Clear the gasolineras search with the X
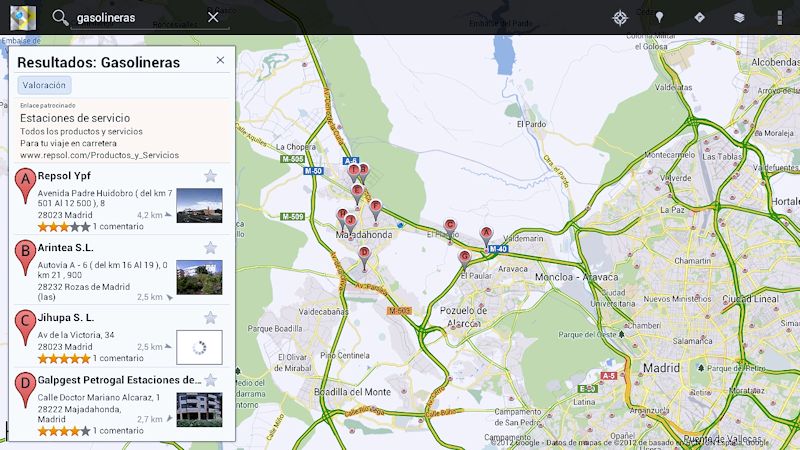This screenshot has width=800, height=450. click(x=213, y=17)
